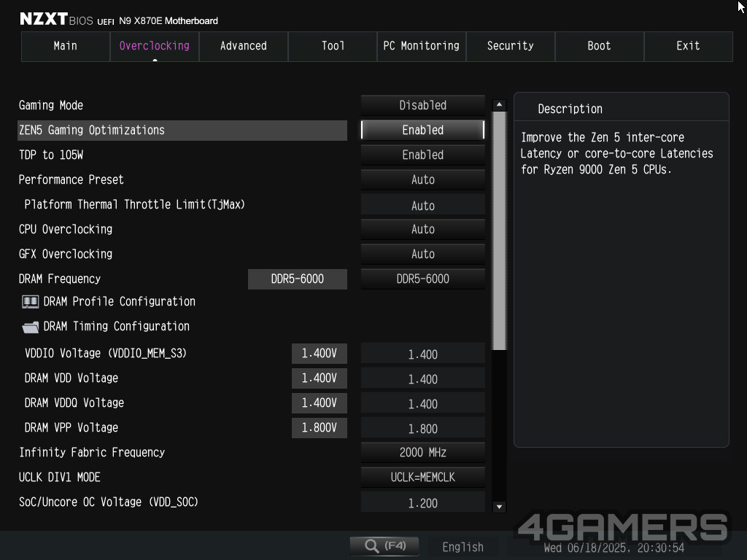
Task: Click the Zen 5 inter-core latency description text
Action: [617, 153]
